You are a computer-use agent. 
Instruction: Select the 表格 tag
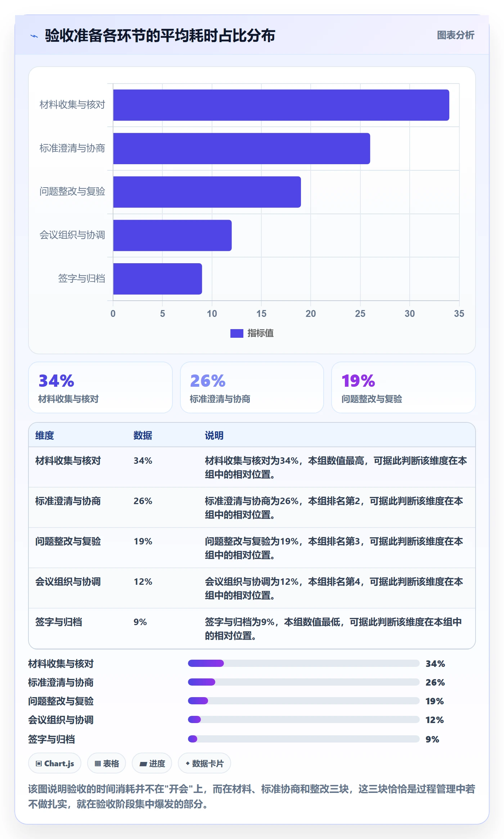(x=107, y=763)
